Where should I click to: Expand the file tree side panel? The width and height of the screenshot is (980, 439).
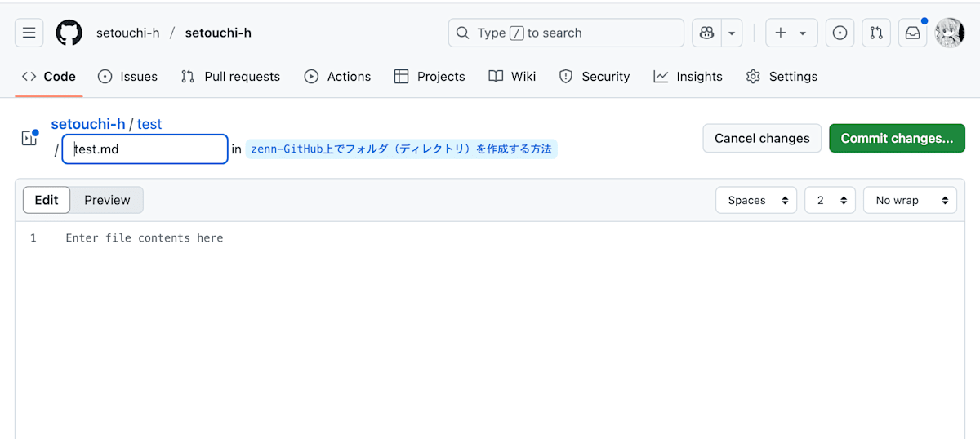click(29, 138)
